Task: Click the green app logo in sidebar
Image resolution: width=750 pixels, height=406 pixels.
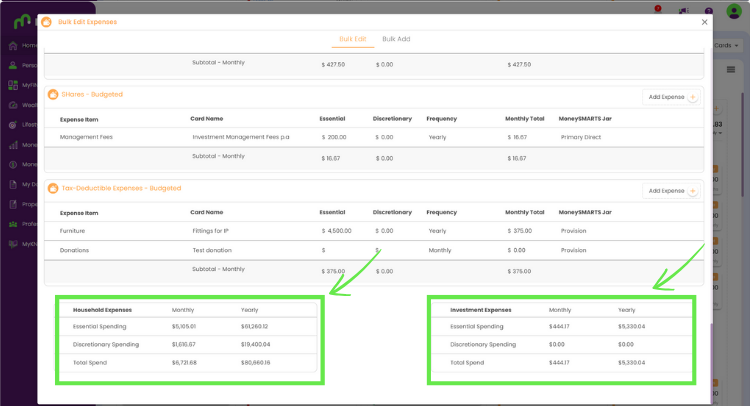Action: click(22, 22)
